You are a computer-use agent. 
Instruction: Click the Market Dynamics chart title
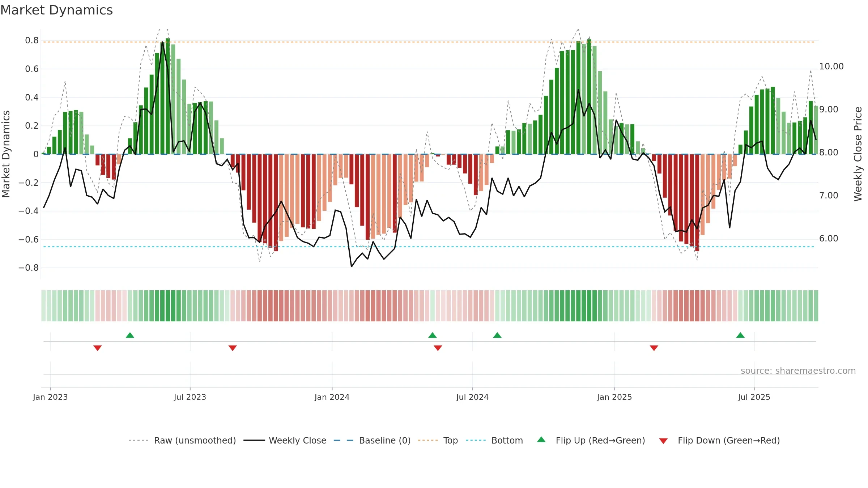coord(56,10)
